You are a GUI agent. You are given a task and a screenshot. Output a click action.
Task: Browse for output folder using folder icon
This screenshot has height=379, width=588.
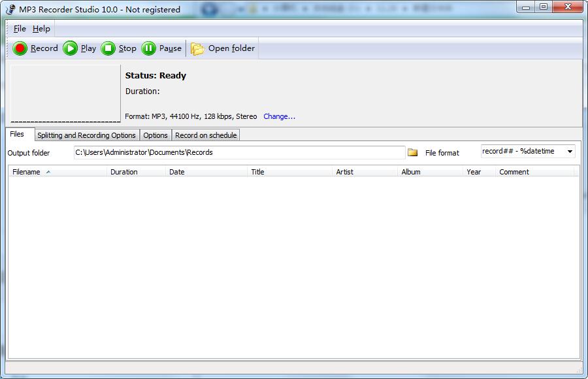413,152
